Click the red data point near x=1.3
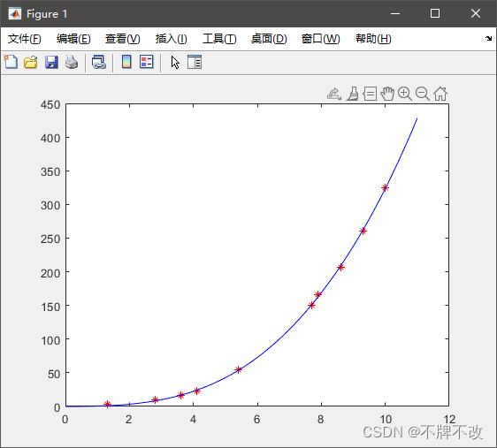 tap(108, 404)
